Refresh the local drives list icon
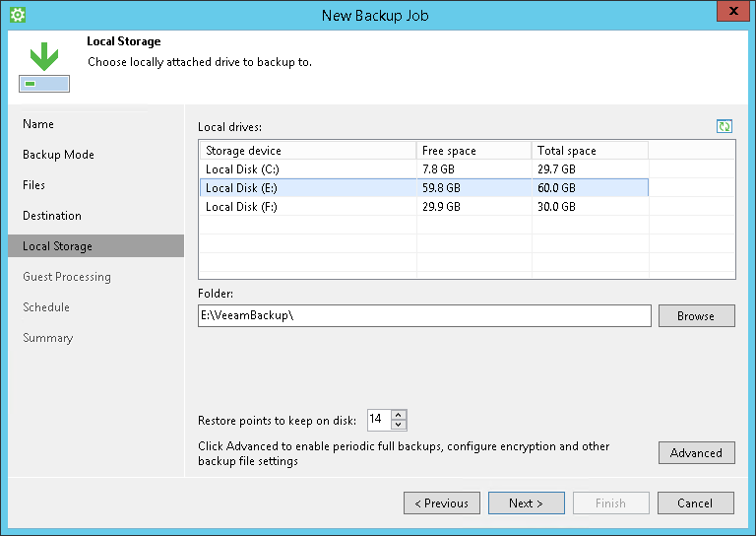Image resolution: width=756 pixels, height=536 pixels. [x=724, y=126]
